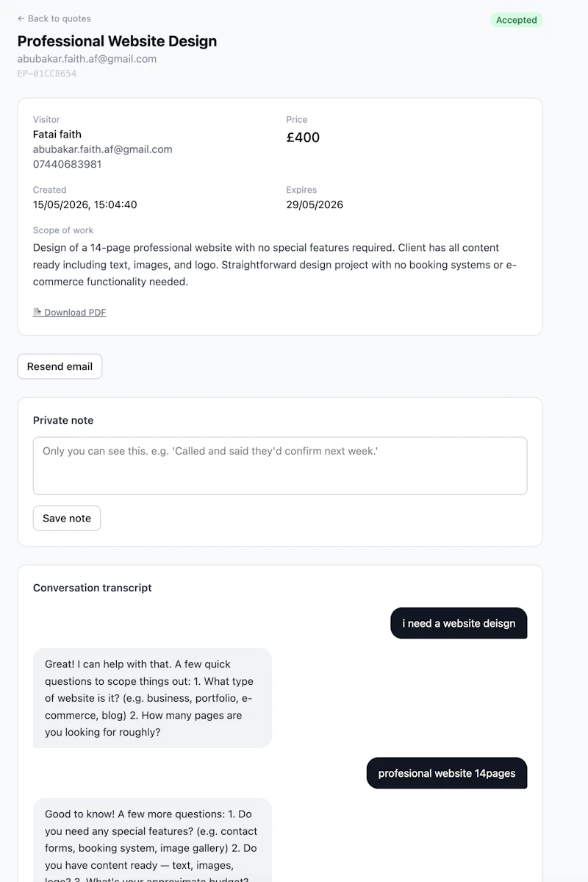588x882 pixels.
Task: Click the Conversation transcript heading
Action: [92, 588]
